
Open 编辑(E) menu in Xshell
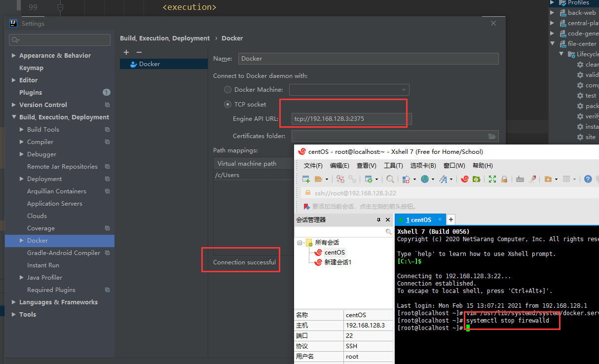coord(339,166)
